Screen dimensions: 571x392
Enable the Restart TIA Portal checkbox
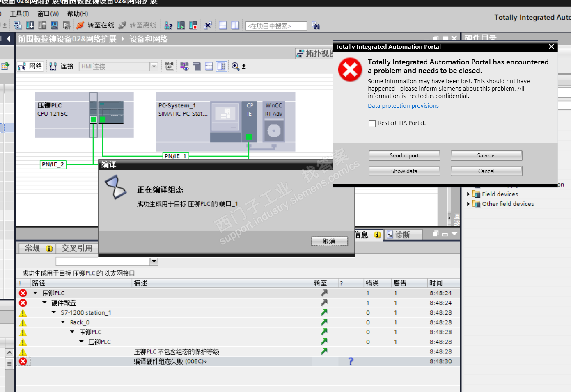372,123
